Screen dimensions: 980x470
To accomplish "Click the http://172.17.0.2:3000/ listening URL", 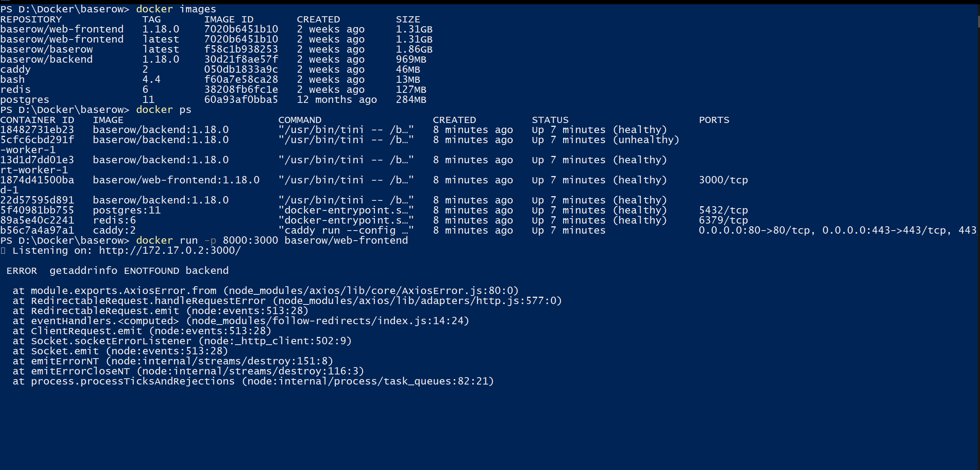I will [x=170, y=251].
